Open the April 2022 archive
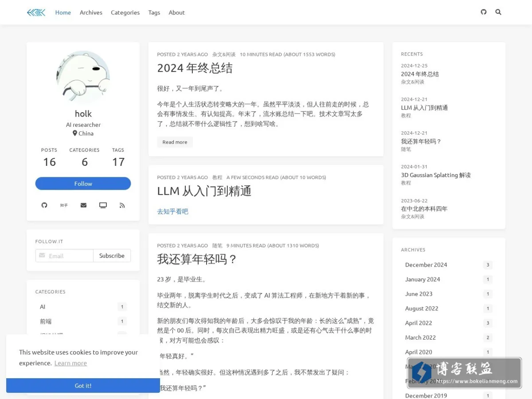 (x=449, y=323)
